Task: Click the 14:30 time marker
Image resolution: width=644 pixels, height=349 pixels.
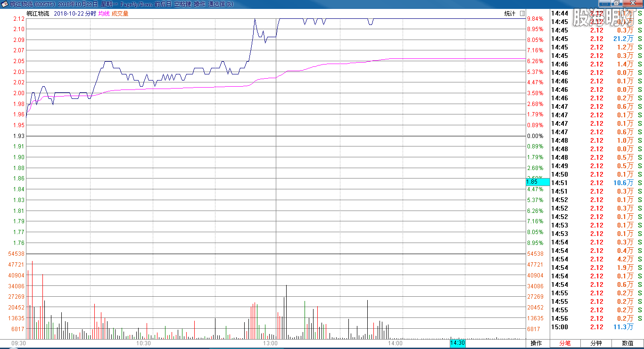Action: (457, 343)
